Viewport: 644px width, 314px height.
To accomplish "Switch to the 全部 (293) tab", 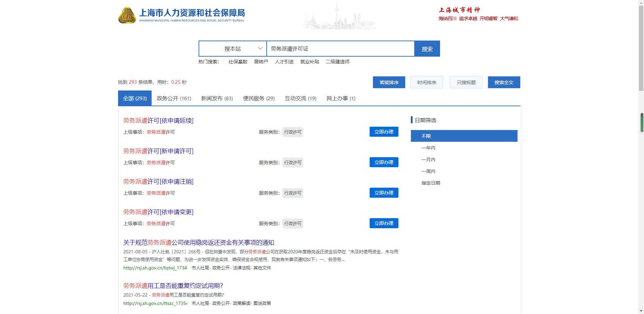I will 135,98.
